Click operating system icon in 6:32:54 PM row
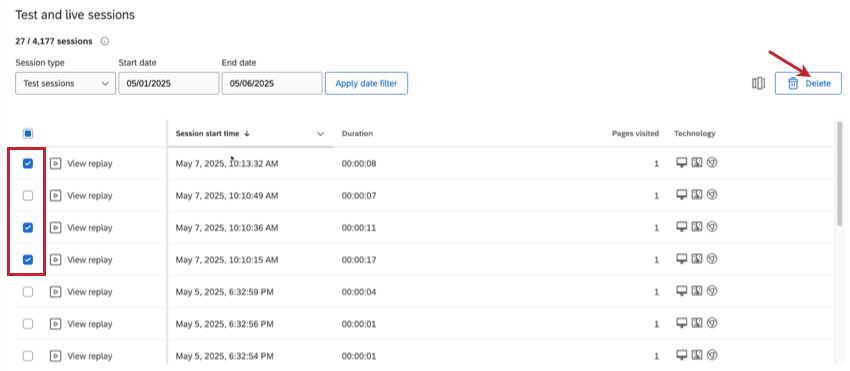Viewport: 850px width, 371px height. pos(697,355)
